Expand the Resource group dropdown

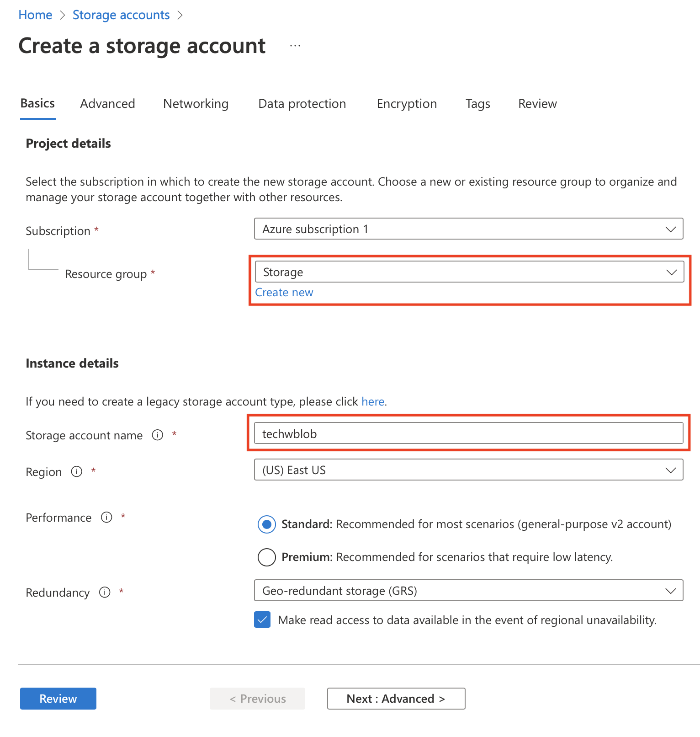point(469,272)
